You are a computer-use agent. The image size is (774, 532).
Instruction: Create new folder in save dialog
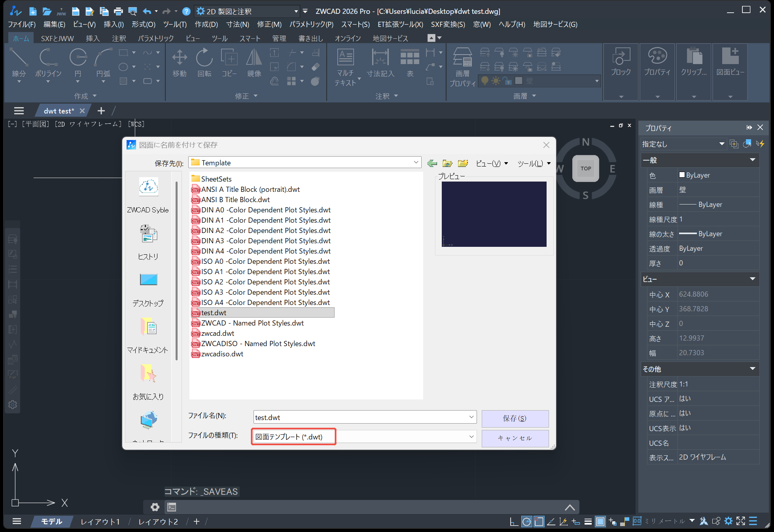pos(463,163)
